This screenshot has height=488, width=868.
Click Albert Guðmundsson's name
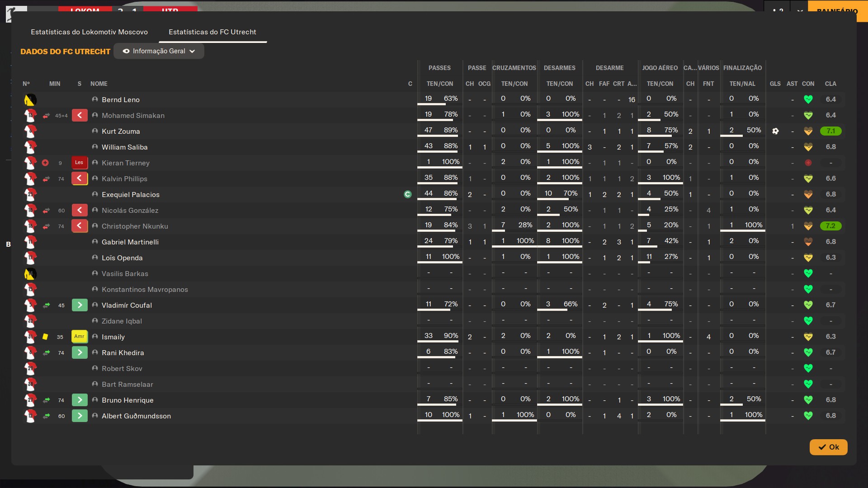(x=136, y=416)
